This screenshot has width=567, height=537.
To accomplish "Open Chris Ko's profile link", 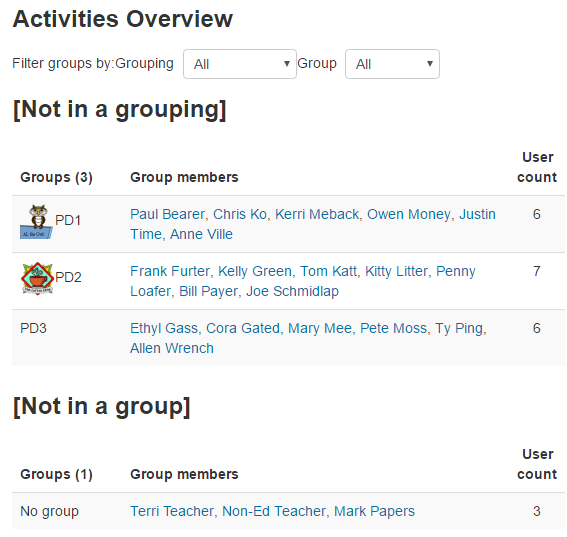I will pyautogui.click(x=240, y=214).
